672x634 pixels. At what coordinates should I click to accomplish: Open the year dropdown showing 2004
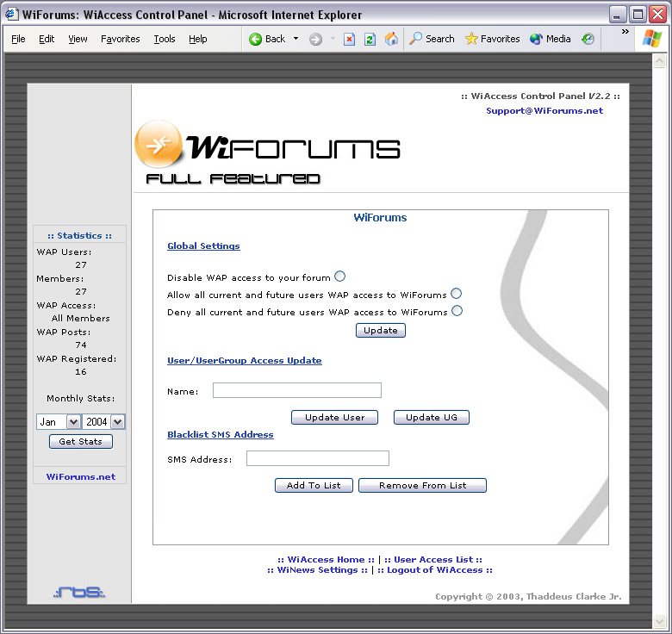(x=104, y=421)
